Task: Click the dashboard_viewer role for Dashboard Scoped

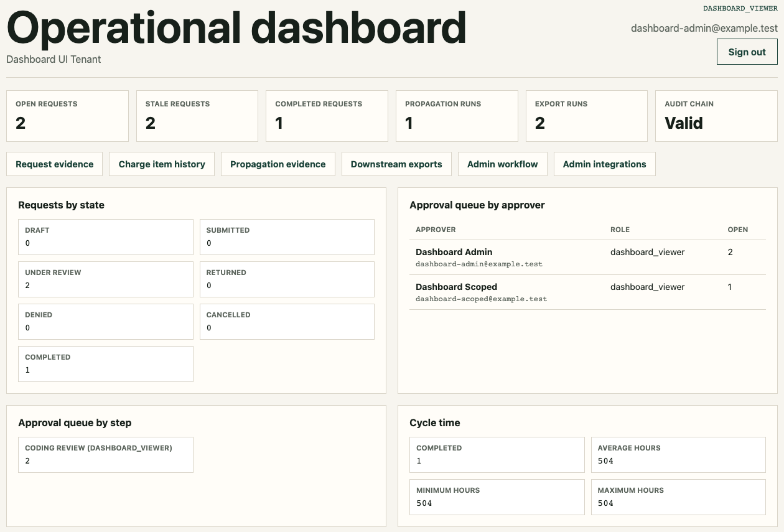Action: [647, 287]
